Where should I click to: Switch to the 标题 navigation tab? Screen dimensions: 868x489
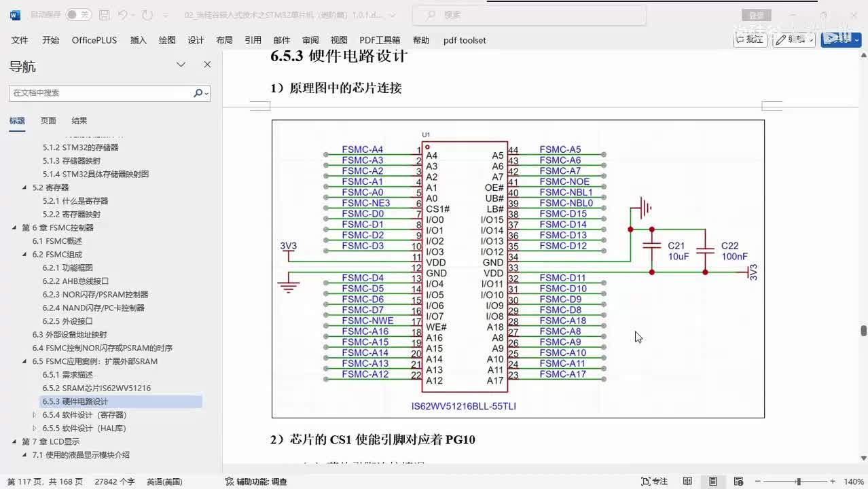(17, 121)
